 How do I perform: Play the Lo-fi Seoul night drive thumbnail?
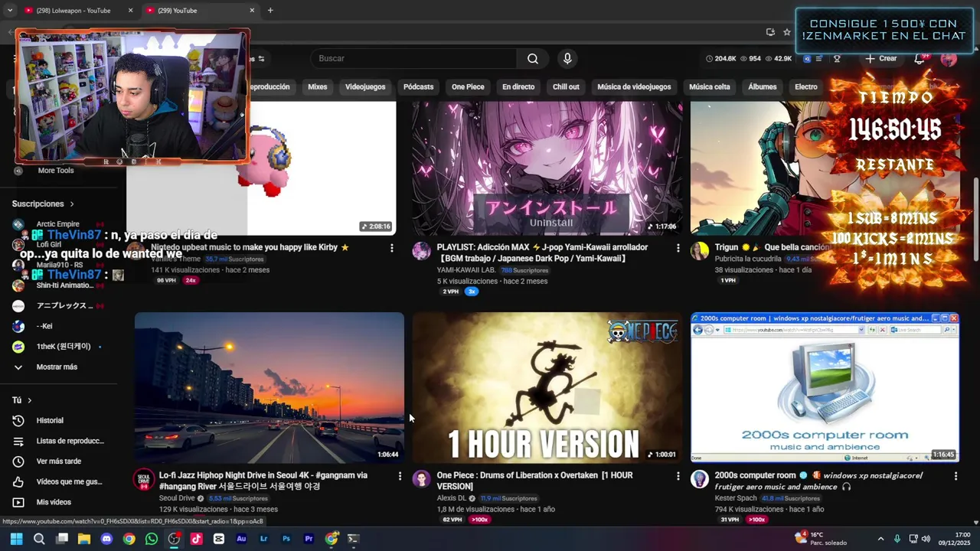269,387
